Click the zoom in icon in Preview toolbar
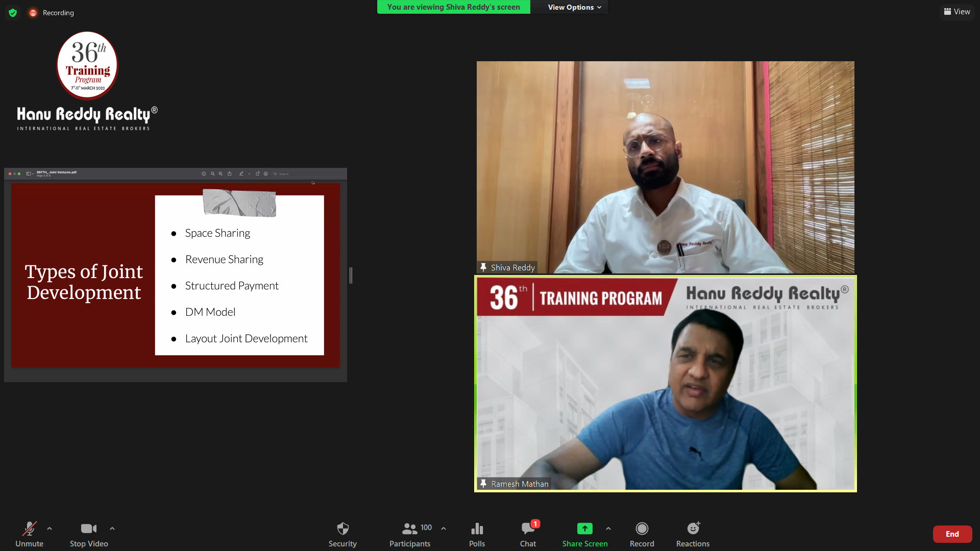980x551 pixels. pyautogui.click(x=220, y=173)
